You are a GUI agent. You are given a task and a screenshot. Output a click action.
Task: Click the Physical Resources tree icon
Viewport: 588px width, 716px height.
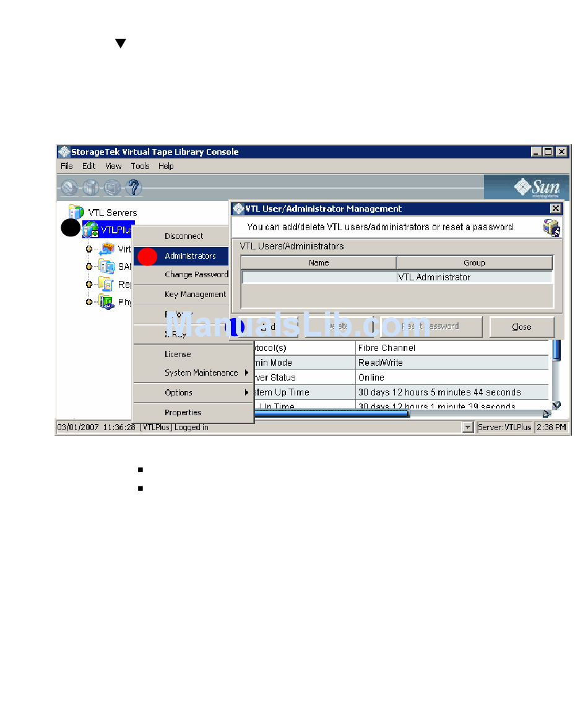(x=107, y=302)
